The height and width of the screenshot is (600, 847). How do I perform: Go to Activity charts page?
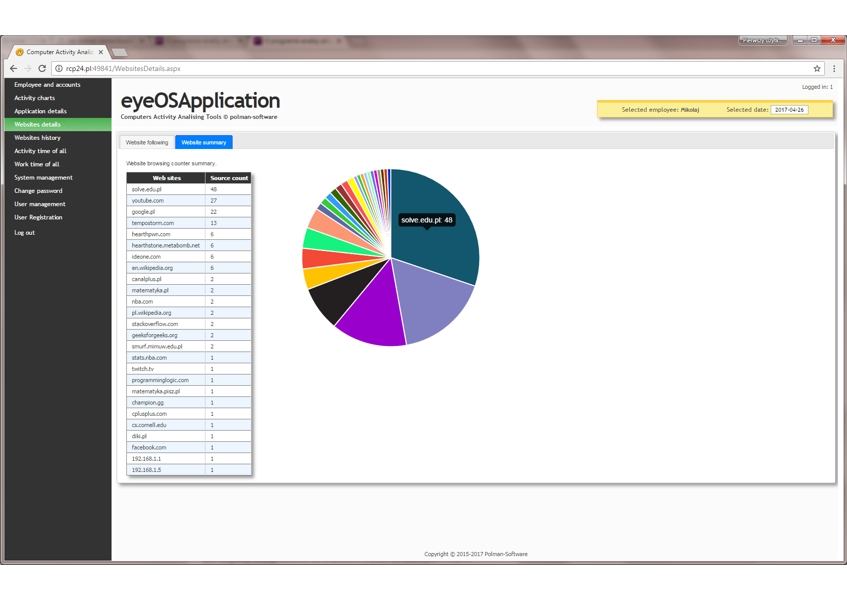[35, 98]
